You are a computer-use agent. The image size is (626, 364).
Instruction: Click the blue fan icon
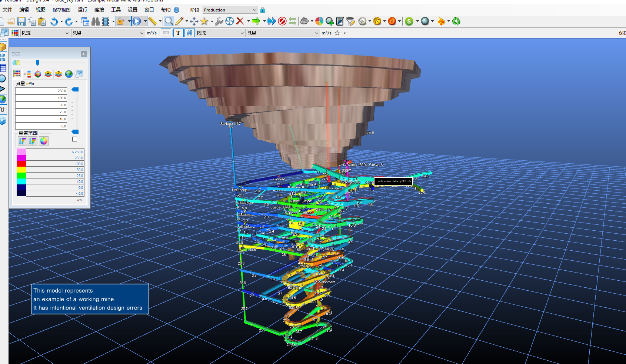coord(230,21)
